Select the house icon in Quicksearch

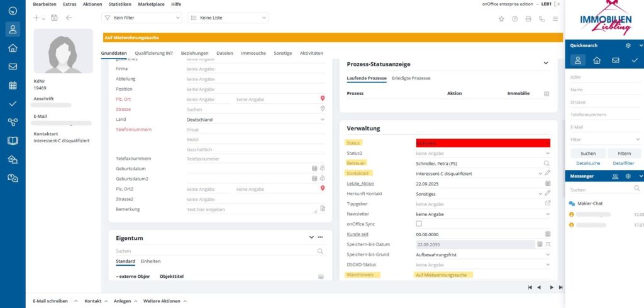tap(597, 60)
